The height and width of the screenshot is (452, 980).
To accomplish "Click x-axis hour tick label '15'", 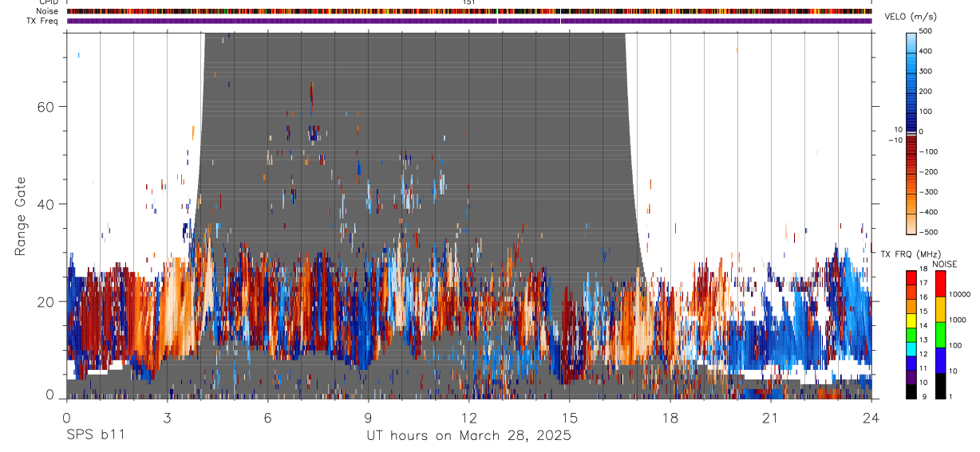I will click(x=570, y=417).
